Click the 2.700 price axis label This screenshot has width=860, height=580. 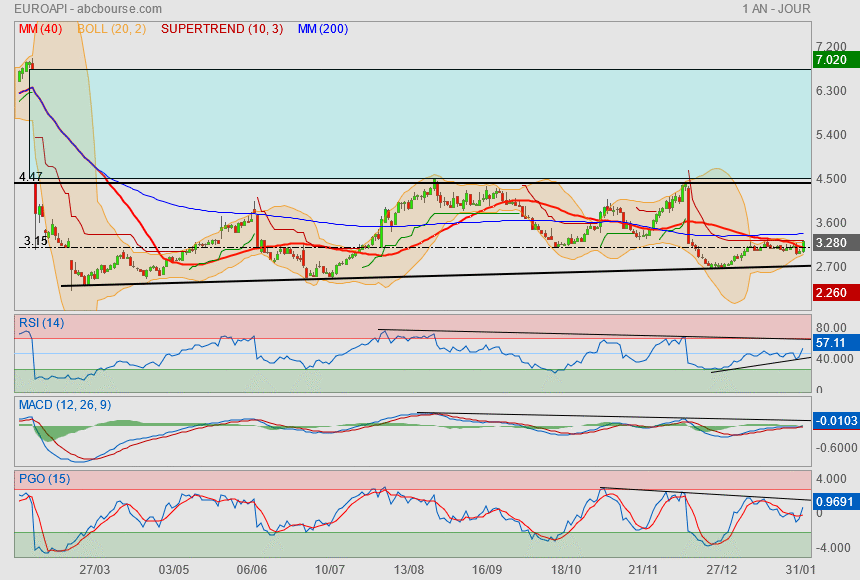831,266
